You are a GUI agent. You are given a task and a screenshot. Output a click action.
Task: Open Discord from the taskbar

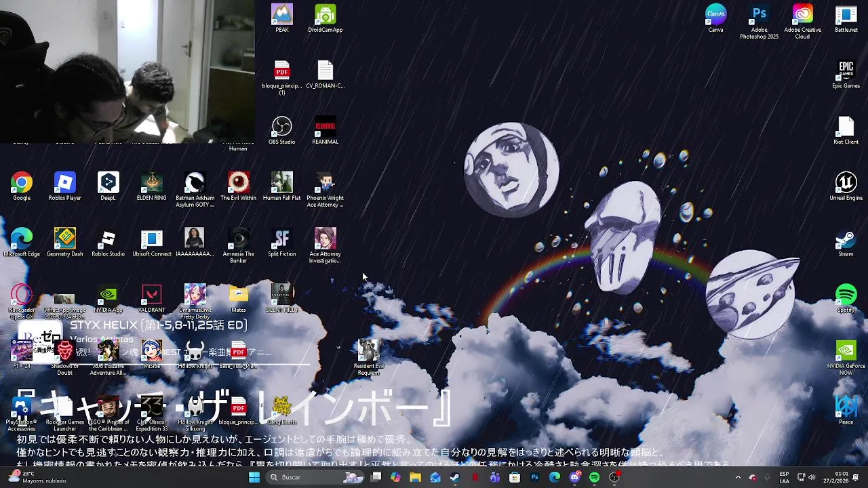tap(575, 477)
